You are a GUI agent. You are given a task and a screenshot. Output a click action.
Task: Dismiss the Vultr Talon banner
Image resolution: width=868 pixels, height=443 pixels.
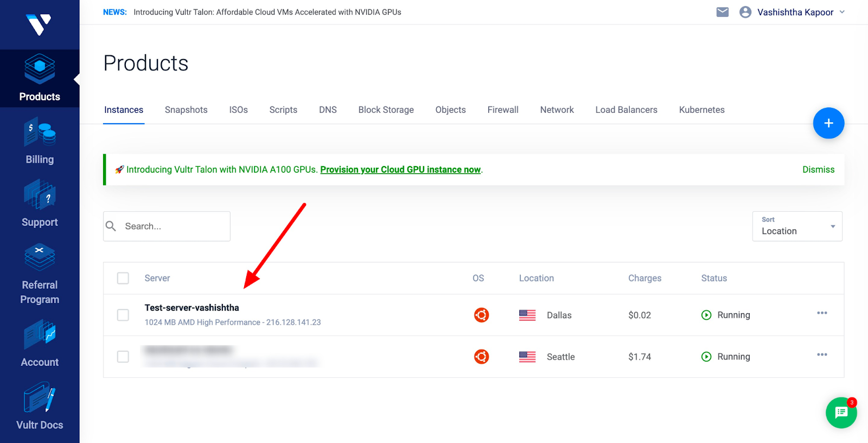click(x=818, y=169)
